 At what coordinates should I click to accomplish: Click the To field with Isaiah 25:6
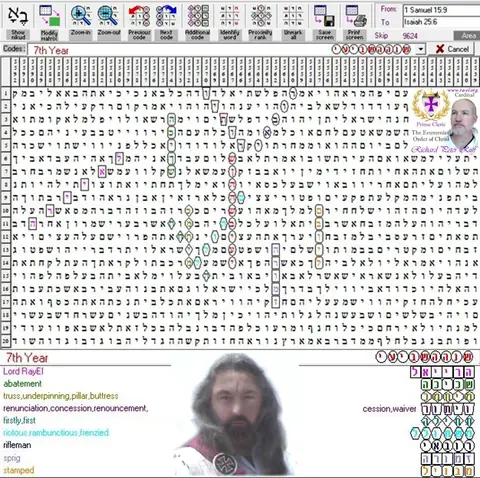441,22
